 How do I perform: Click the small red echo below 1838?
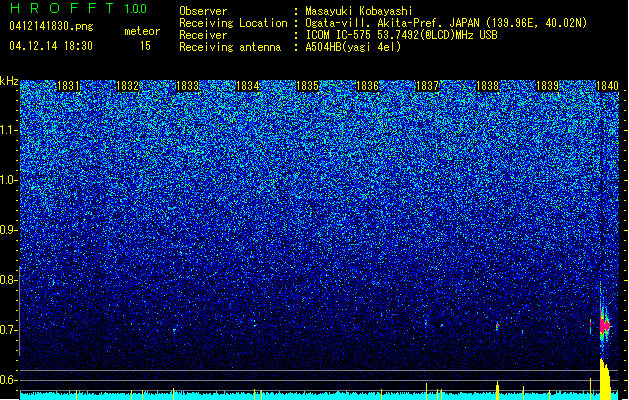point(497,326)
